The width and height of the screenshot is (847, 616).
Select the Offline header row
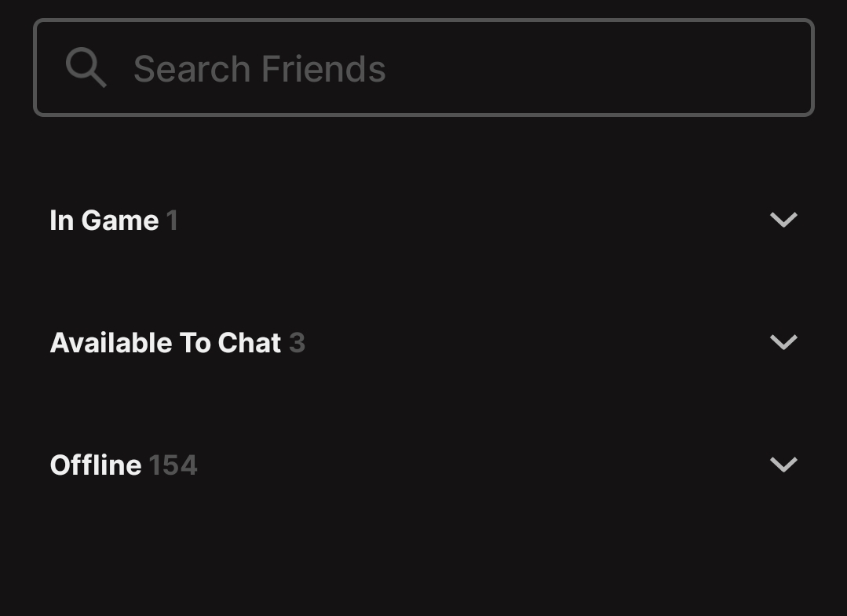pyautogui.click(x=424, y=465)
